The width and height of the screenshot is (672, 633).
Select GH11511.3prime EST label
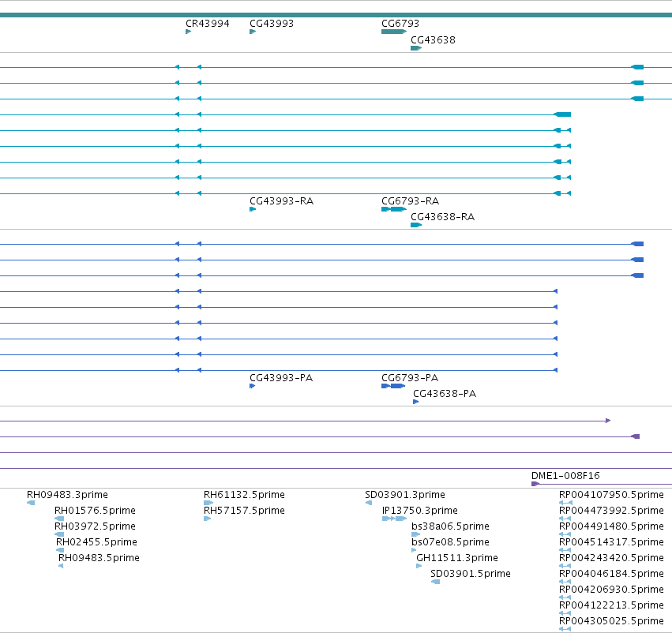point(457,557)
